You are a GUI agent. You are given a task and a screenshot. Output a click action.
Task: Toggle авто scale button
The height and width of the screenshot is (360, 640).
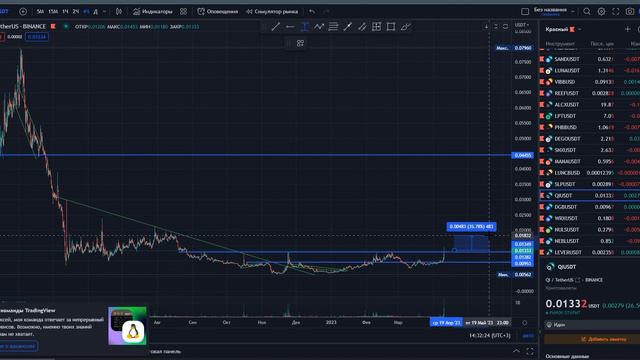pyautogui.click(x=528, y=336)
